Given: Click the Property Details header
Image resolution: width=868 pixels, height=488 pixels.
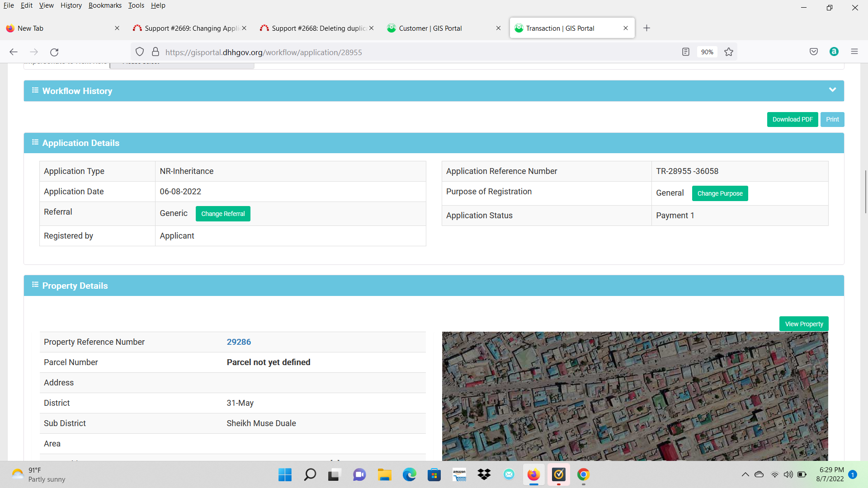Looking at the screenshot, I should (x=434, y=286).
